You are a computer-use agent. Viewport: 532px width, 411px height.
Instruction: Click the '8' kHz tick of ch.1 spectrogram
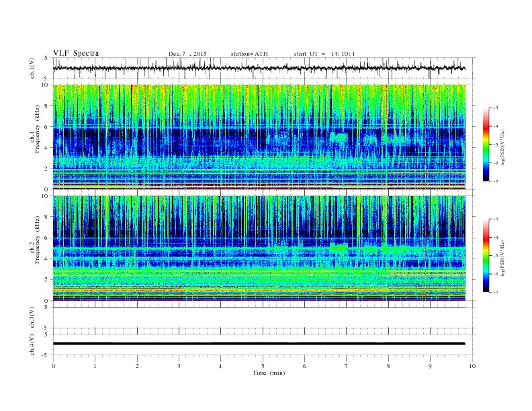click(x=46, y=106)
